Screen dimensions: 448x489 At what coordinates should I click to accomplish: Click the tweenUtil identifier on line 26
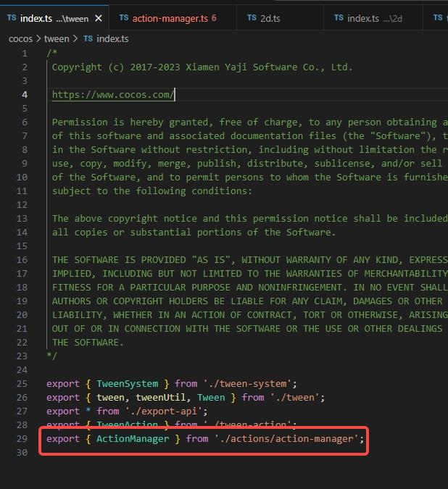click(161, 397)
